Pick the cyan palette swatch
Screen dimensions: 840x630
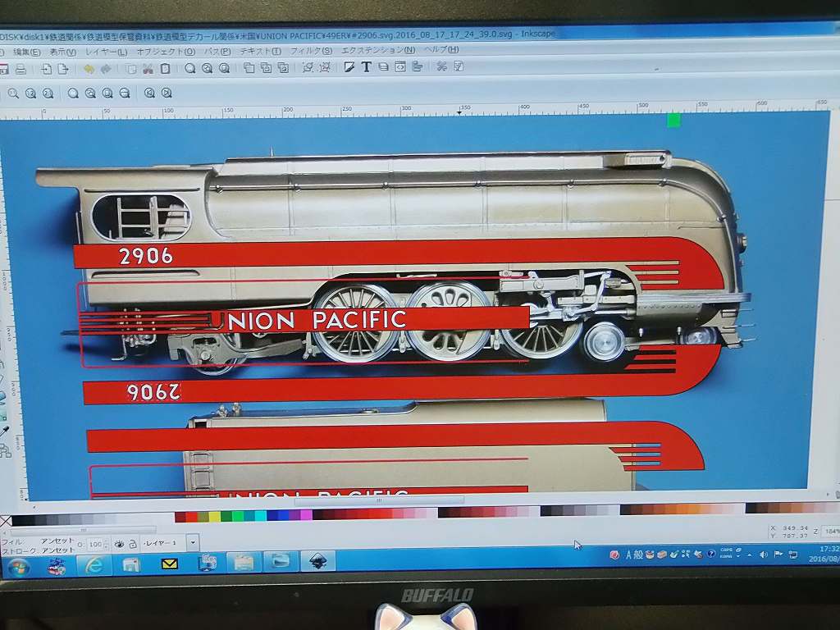[260, 516]
